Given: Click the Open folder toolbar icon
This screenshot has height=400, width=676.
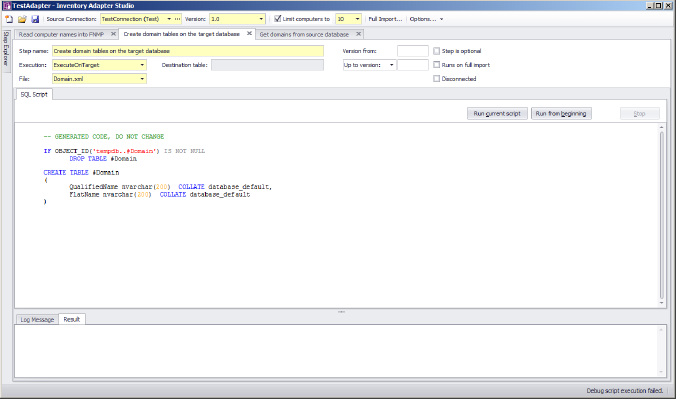Looking at the screenshot, I should 21,18.
